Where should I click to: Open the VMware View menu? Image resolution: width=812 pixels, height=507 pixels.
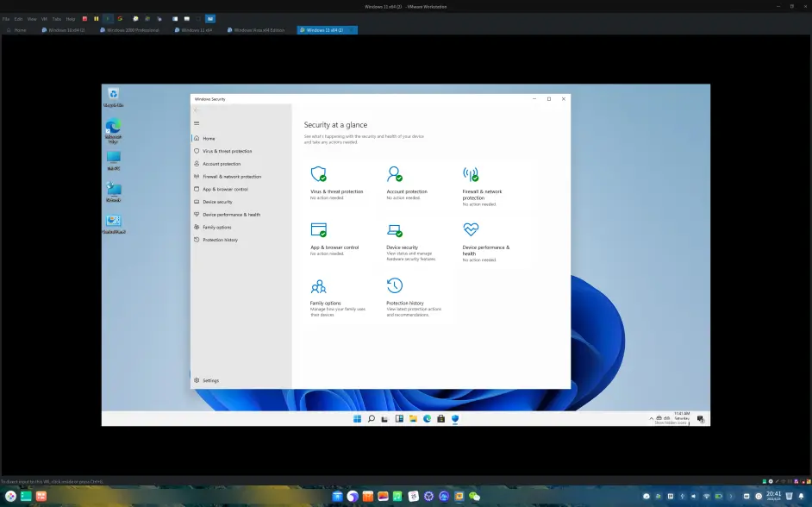(x=32, y=19)
